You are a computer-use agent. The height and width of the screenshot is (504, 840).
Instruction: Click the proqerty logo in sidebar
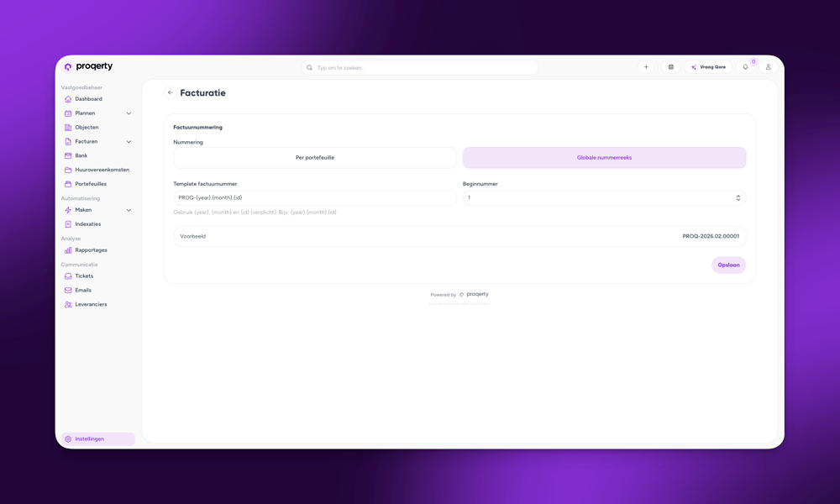click(x=88, y=66)
